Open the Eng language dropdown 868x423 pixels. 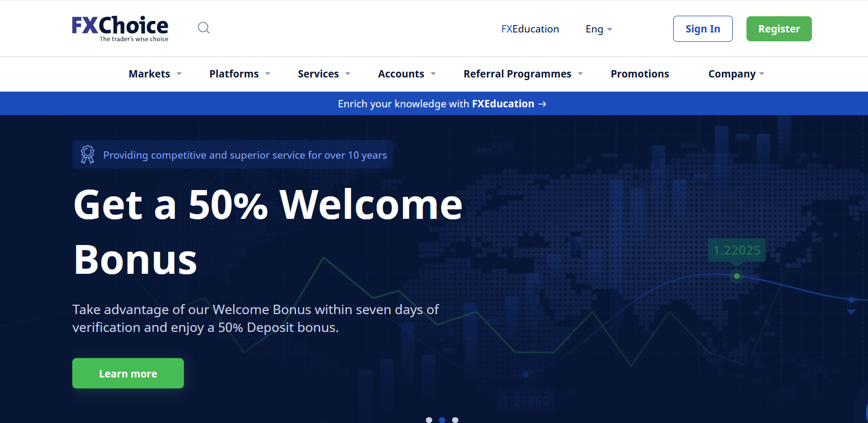click(x=598, y=29)
